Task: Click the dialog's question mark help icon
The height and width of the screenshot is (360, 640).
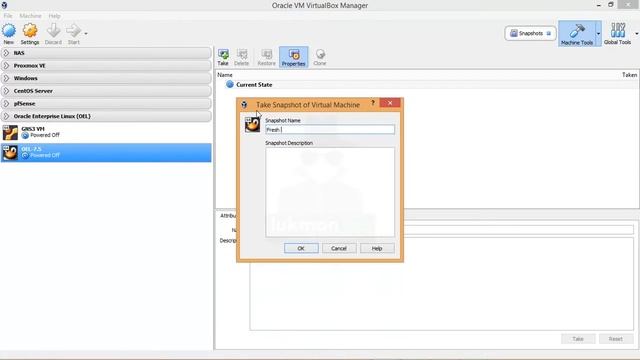Action: (372, 103)
